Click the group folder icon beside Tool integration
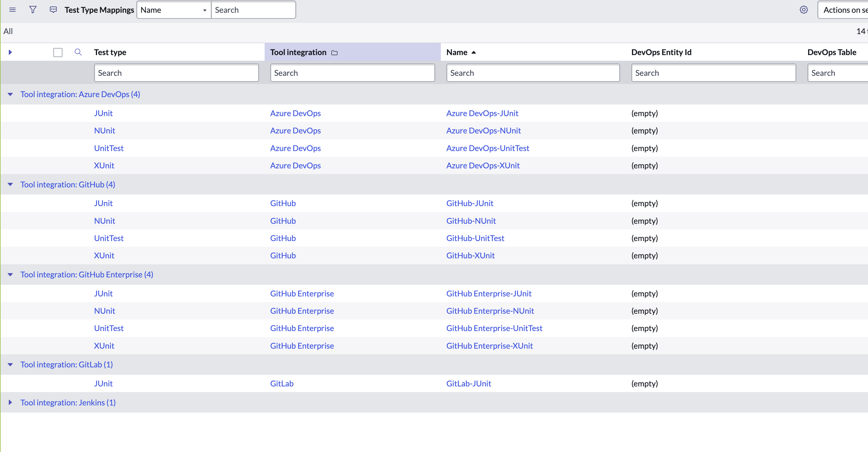 [334, 53]
